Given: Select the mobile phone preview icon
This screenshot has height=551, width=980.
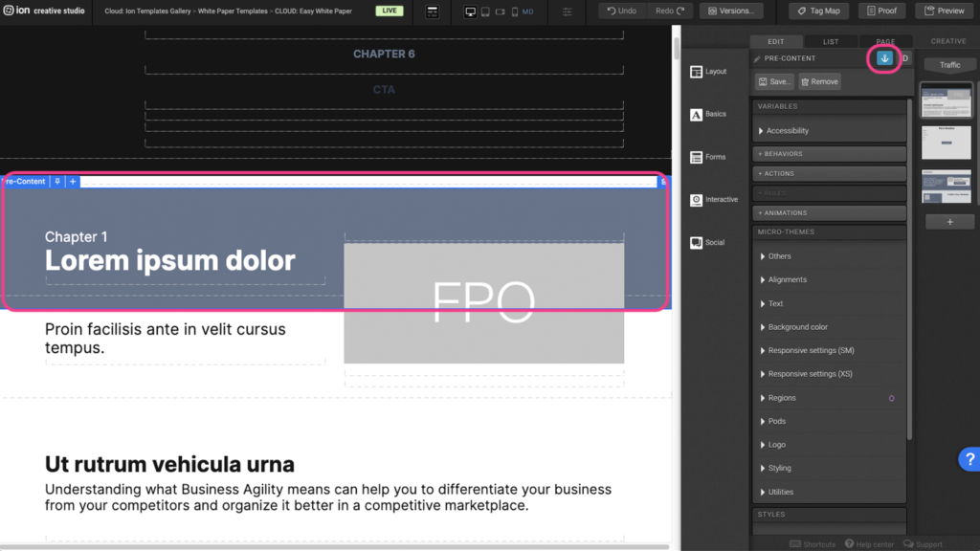Looking at the screenshot, I should click(515, 11).
